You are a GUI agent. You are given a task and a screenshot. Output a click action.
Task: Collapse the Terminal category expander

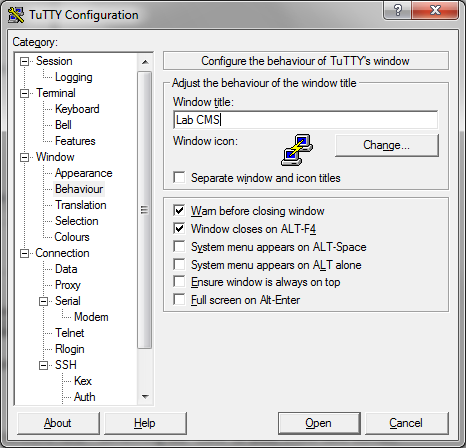point(24,93)
